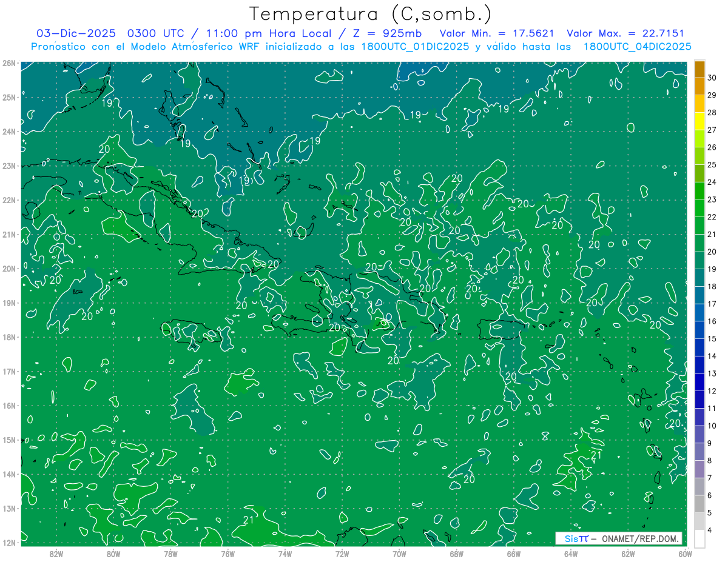728x562 pixels.
Task: Click the valid-until time "1800UTC_04DIC2025"
Action: click(x=637, y=47)
